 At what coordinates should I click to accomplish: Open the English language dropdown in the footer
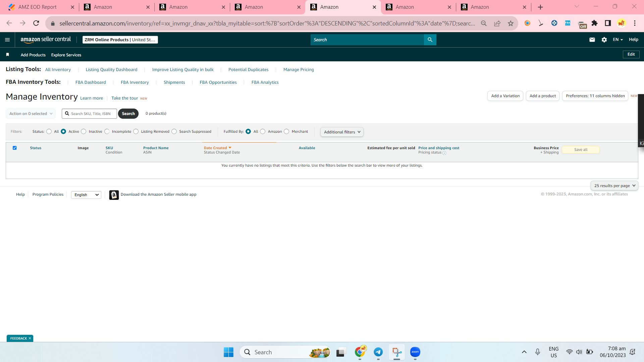click(x=86, y=195)
